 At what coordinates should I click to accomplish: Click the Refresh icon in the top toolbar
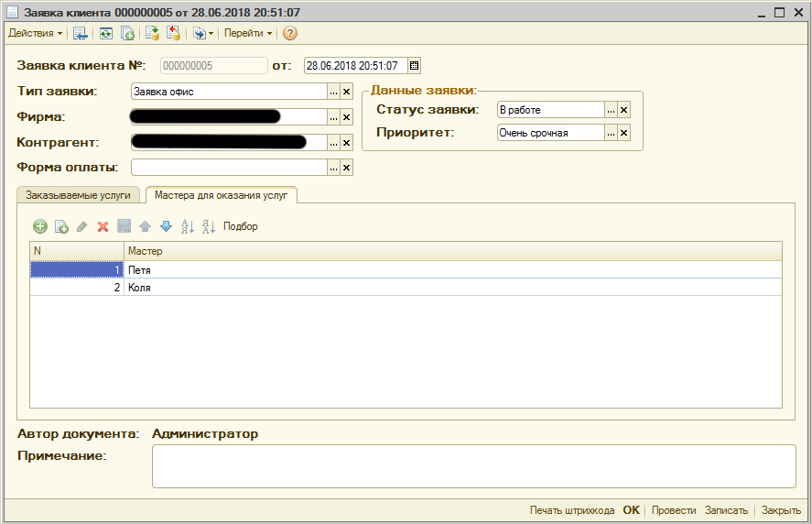[x=106, y=34]
